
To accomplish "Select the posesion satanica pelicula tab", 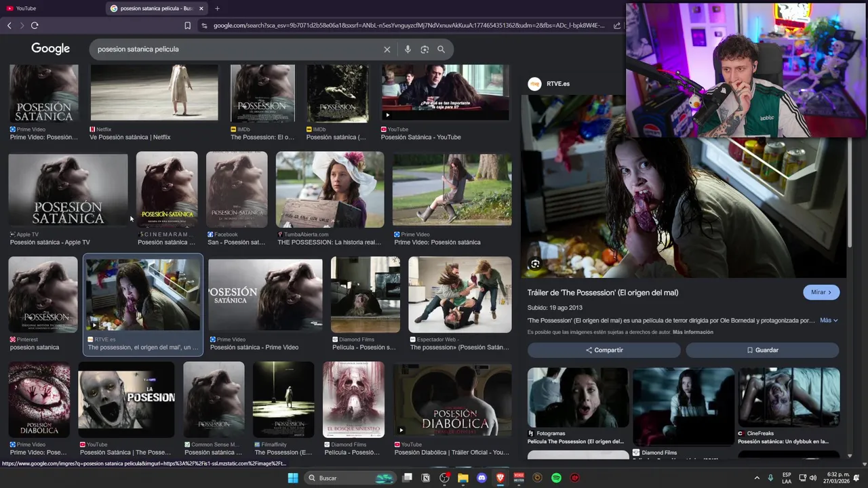I will 156,8.
